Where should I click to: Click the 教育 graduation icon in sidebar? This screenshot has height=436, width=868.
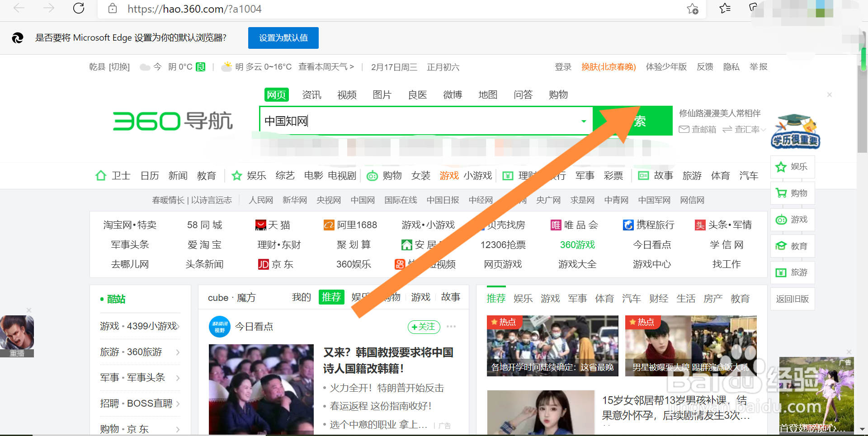[782, 246]
